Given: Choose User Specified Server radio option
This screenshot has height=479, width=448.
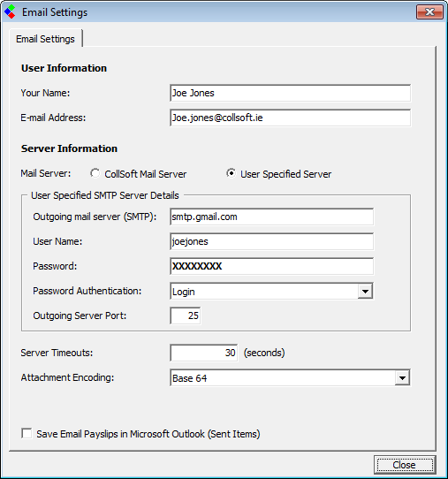Looking at the screenshot, I should [231, 173].
